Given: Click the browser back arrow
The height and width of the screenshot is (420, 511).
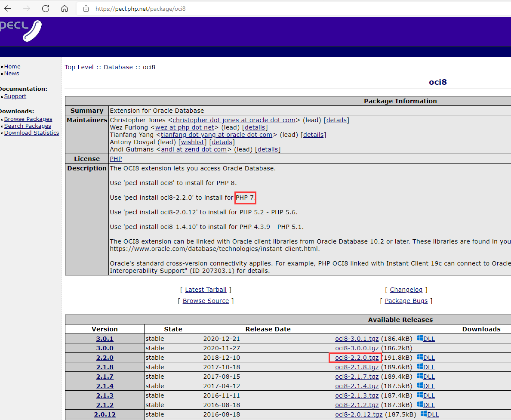Looking at the screenshot, I should coord(7,8).
